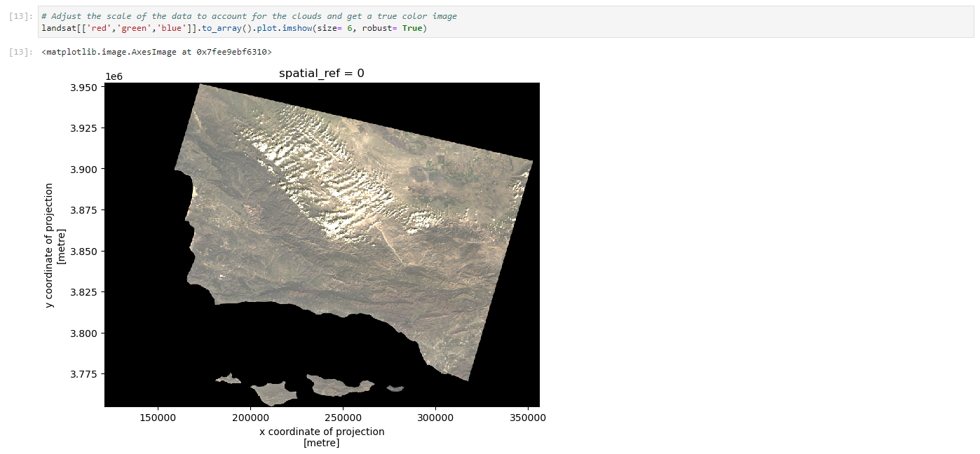Click the word landsat in the code

pos(57,28)
